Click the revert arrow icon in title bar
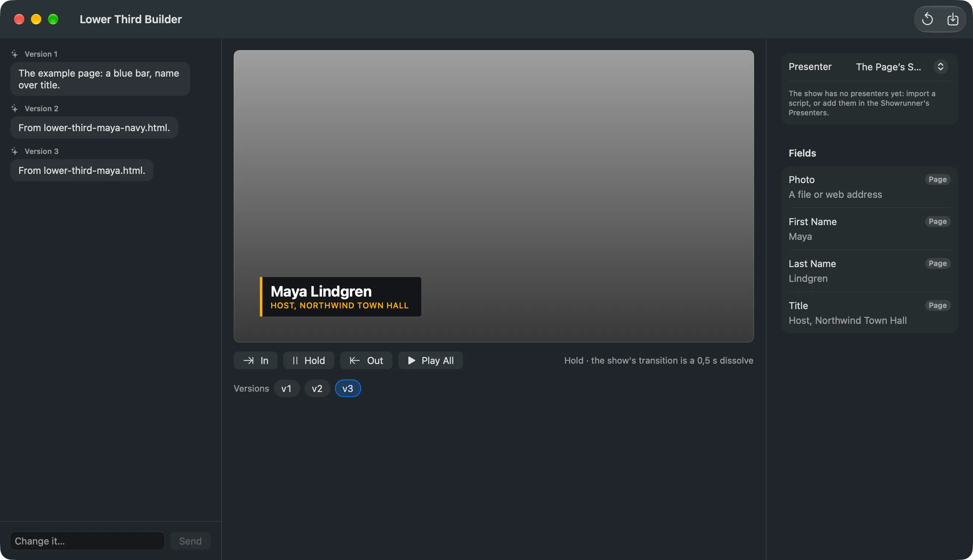Screen dimensions: 973x560 click(x=927, y=19)
